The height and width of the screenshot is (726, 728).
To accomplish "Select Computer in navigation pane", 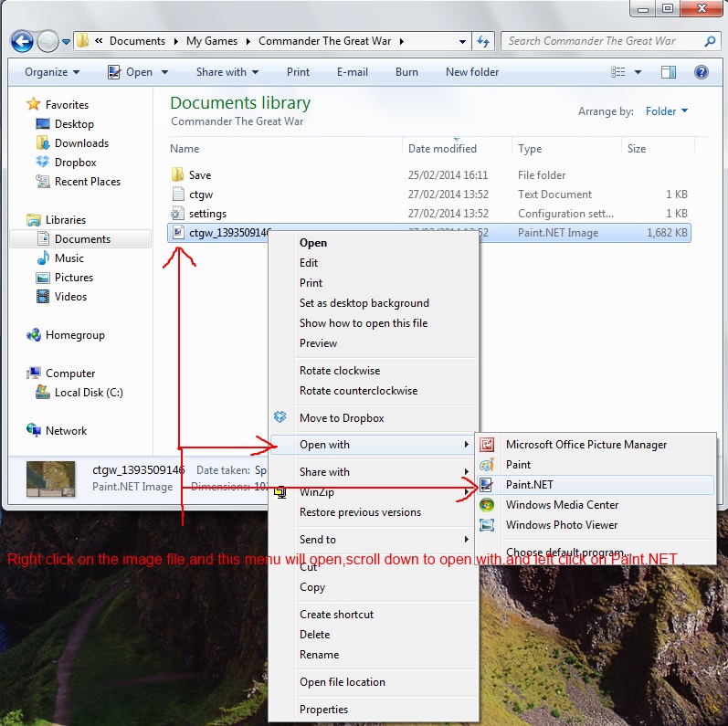I will coord(70,374).
